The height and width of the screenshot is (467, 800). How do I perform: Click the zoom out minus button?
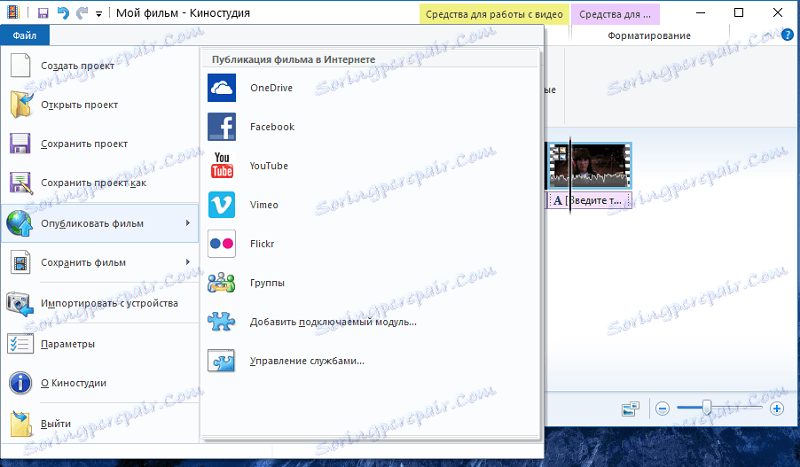662,408
